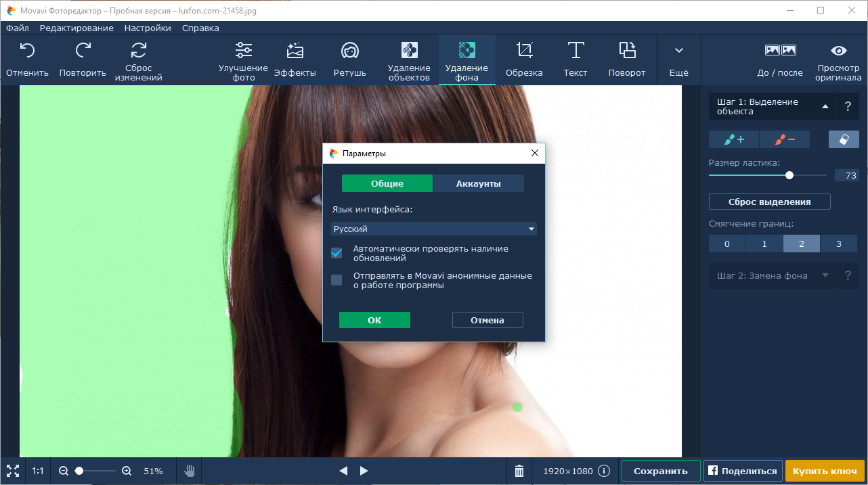Screen dimensions: 868x485
Task: Select the red background brush minus icon
Action: (x=785, y=139)
